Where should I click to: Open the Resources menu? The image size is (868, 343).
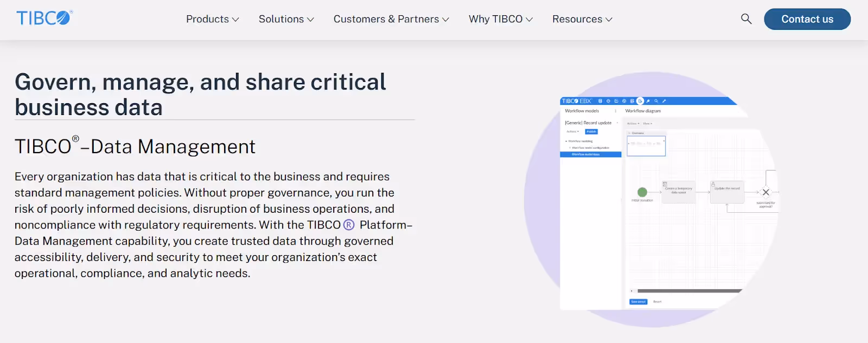click(582, 19)
